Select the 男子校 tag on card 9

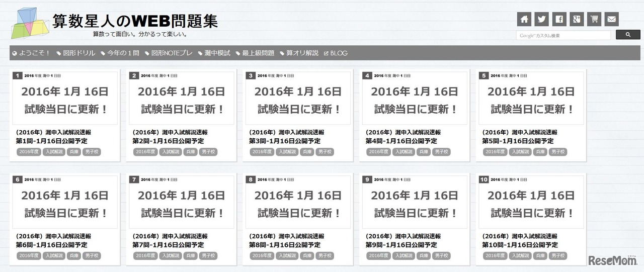point(442,256)
